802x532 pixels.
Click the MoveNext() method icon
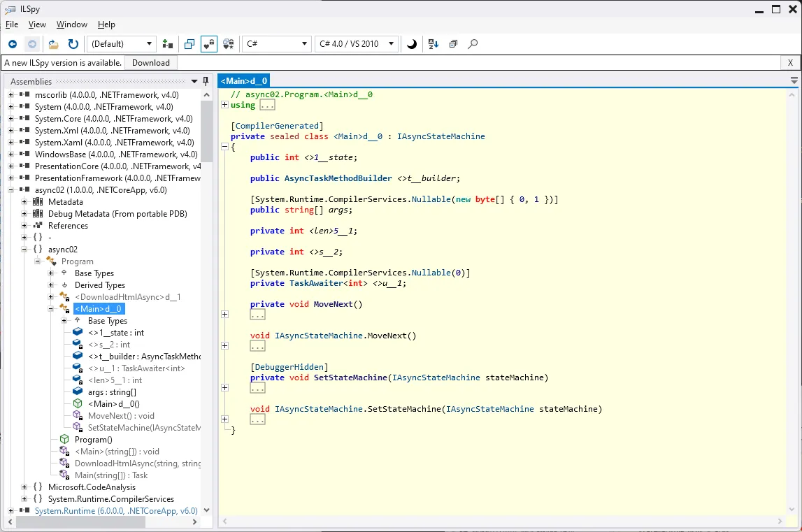[78, 415]
